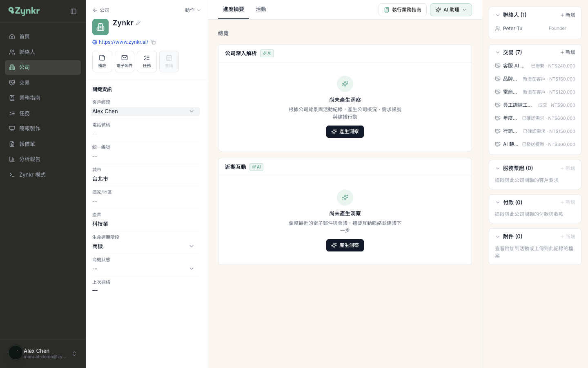The width and height of the screenshot is (588, 368).
Task: Click the AI badge next to 近期互動
Action: pos(256,167)
